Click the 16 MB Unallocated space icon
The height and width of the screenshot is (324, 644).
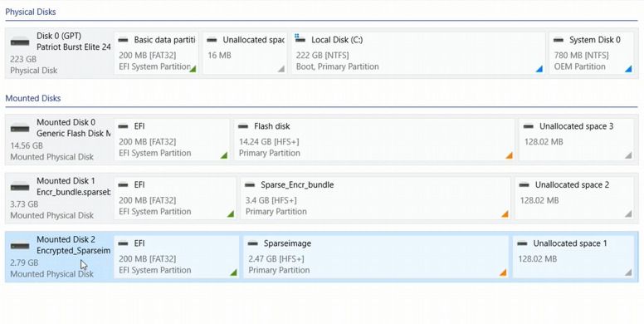pos(212,40)
